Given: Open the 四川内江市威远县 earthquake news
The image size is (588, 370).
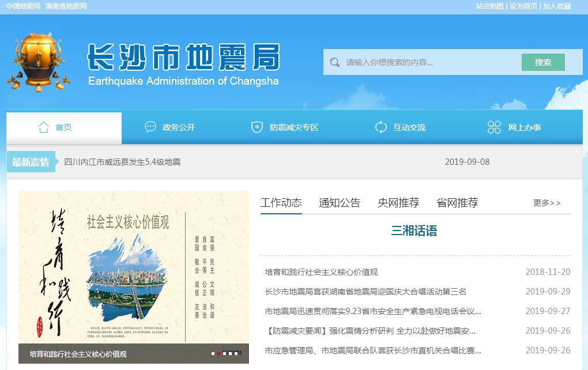Looking at the screenshot, I should click(x=122, y=162).
